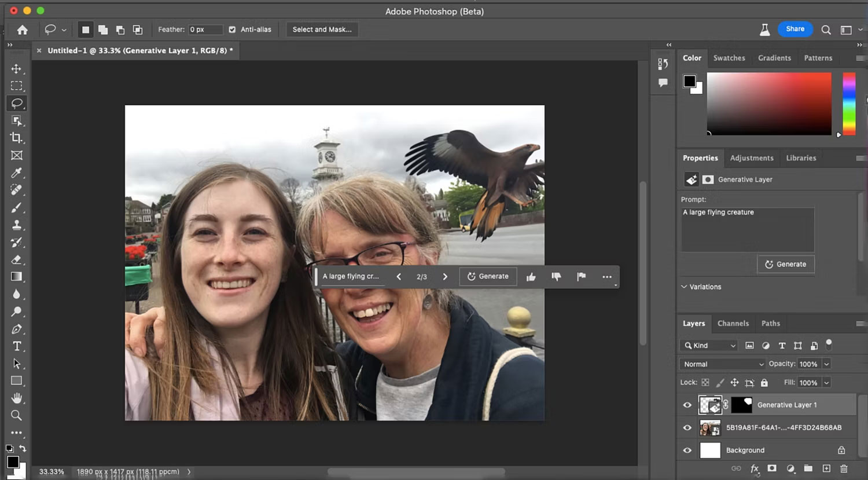Image resolution: width=868 pixels, height=480 pixels.
Task: Collapse the Variations section
Action: 684,287
